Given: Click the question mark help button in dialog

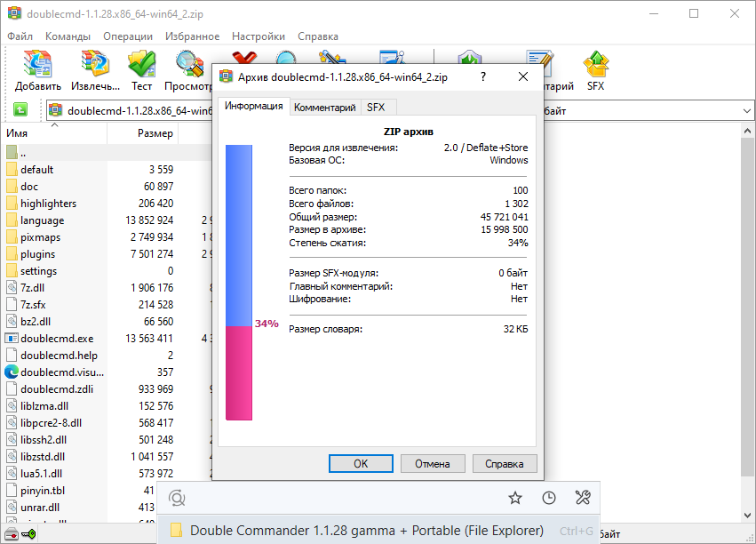Looking at the screenshot, I should pyautogui.click(x=483, y=76).
